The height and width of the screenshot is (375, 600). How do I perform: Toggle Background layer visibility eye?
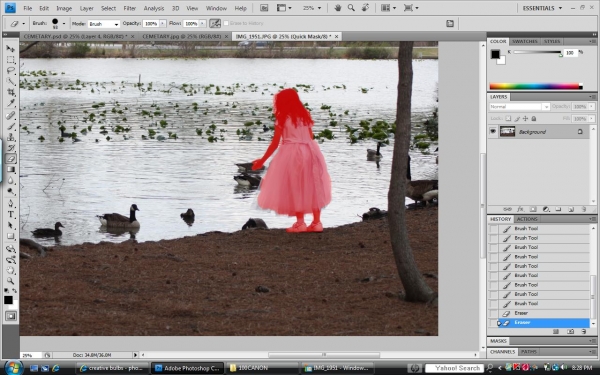pos(493,132)
